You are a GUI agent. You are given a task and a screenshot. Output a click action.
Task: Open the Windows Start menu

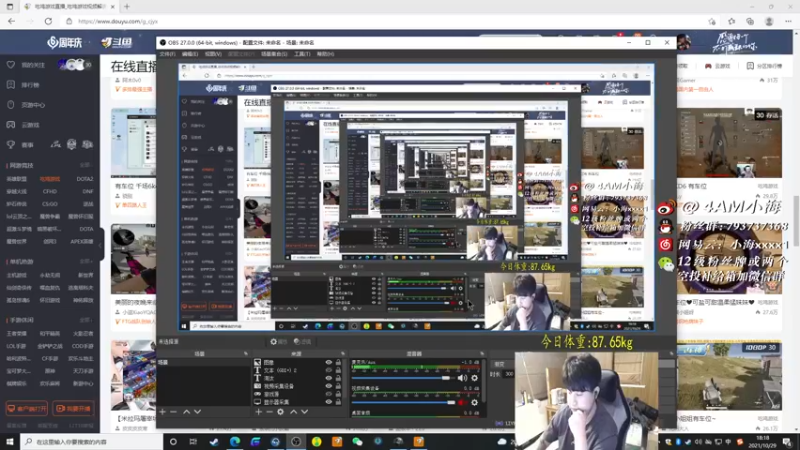[10, 441]
